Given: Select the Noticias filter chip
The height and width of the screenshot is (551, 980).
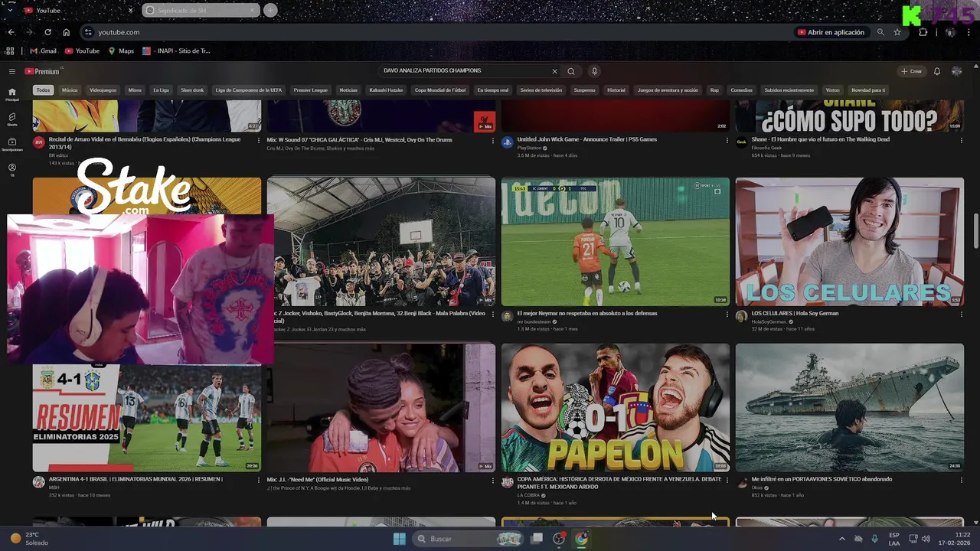Looking at the screenshot, I should point(348,90).
